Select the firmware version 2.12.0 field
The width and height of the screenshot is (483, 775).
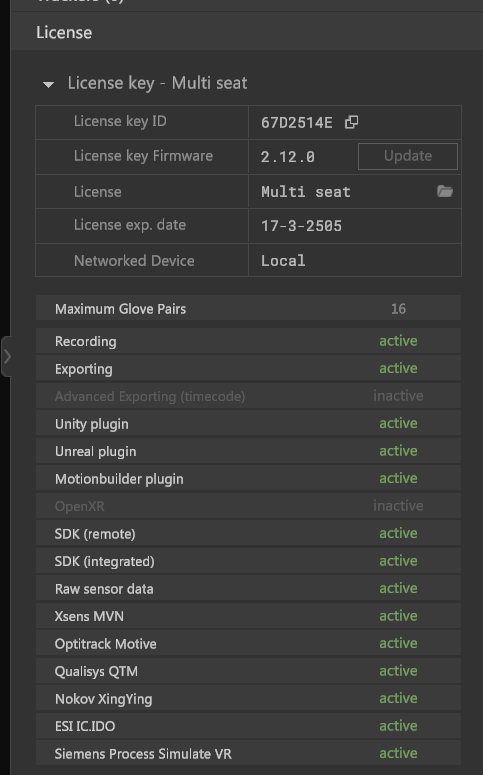pos(288,157)
